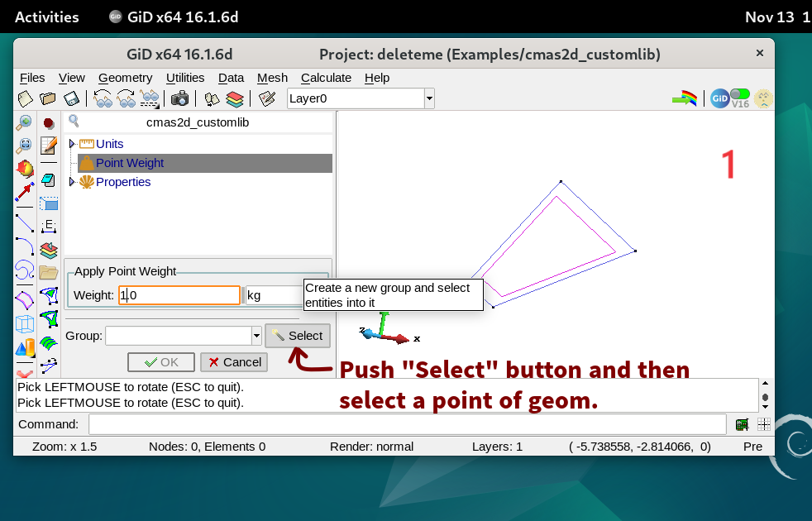Screen dimensions: 812x521
Task: Select the magenta NURBS surface tool
Action: [24, 299]
